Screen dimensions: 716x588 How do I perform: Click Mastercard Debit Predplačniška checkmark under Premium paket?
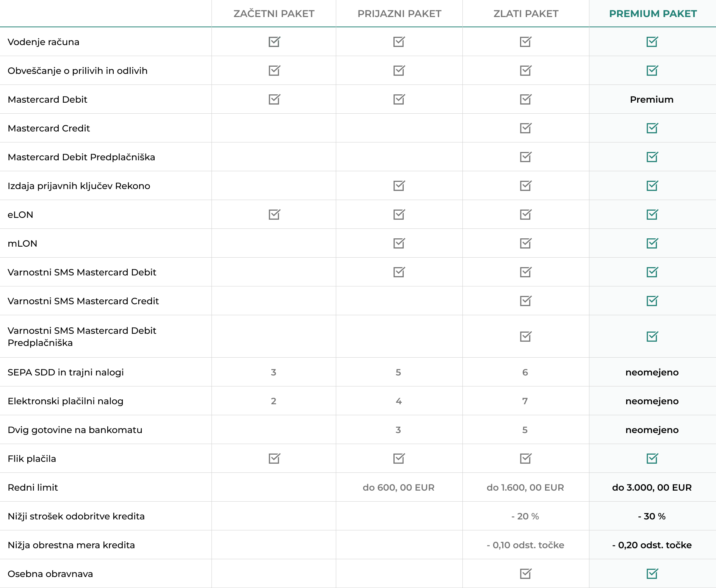652,157
